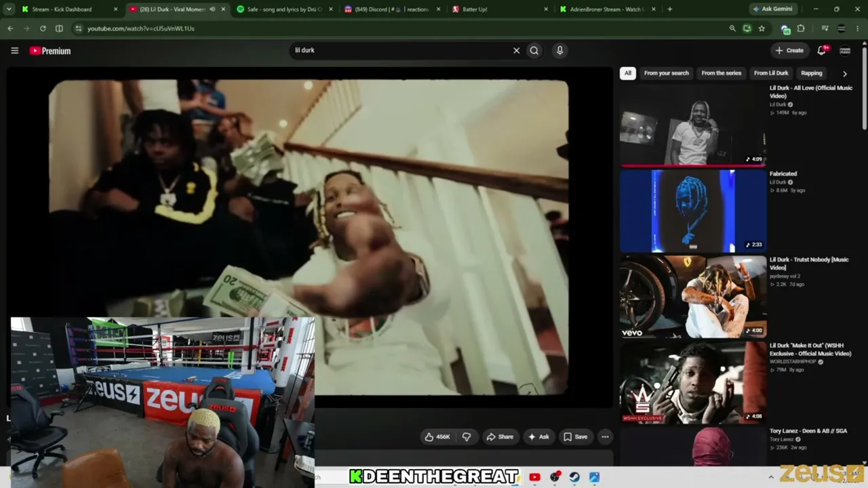Like the video with 456K likes
The width and height of the screenshot is (868, 488).
pos(437,437)
